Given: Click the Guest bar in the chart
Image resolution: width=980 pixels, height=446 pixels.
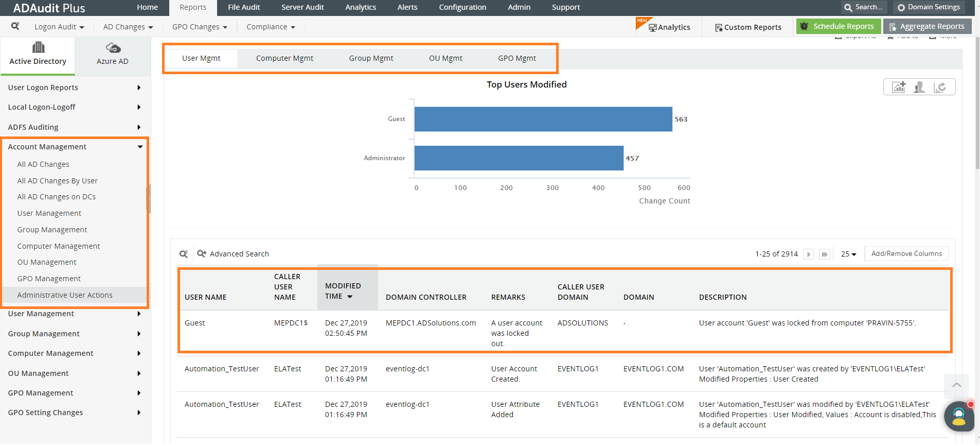Looking at the screenshot, I should click(543, 119).
